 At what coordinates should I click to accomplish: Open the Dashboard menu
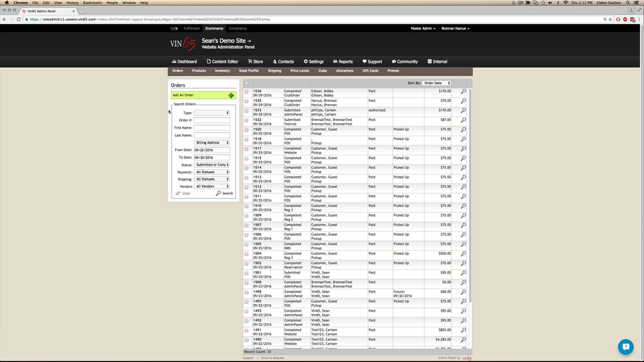pyautogui.click(x=184, y=62)
